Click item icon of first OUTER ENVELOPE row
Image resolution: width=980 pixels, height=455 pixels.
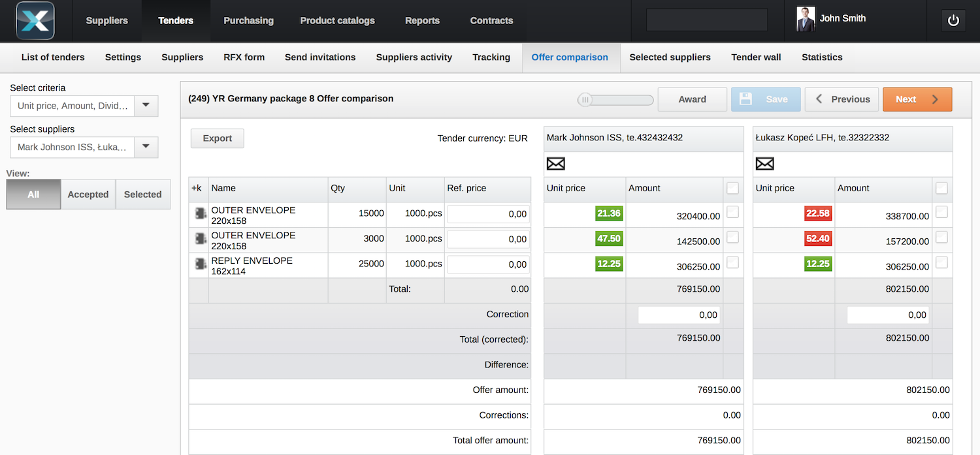pyautogui.click(x=201, y=214)
